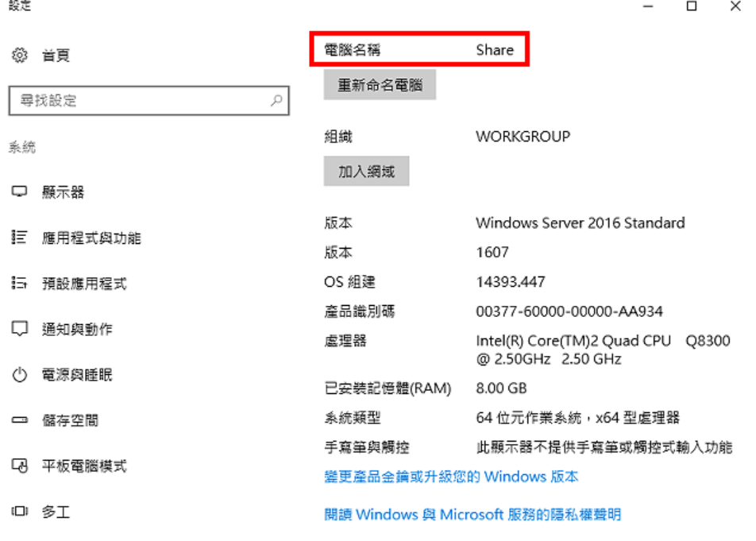Click the Home gear icon
Image resolution: width=756 pixels, height=541 pixels.
20,55
